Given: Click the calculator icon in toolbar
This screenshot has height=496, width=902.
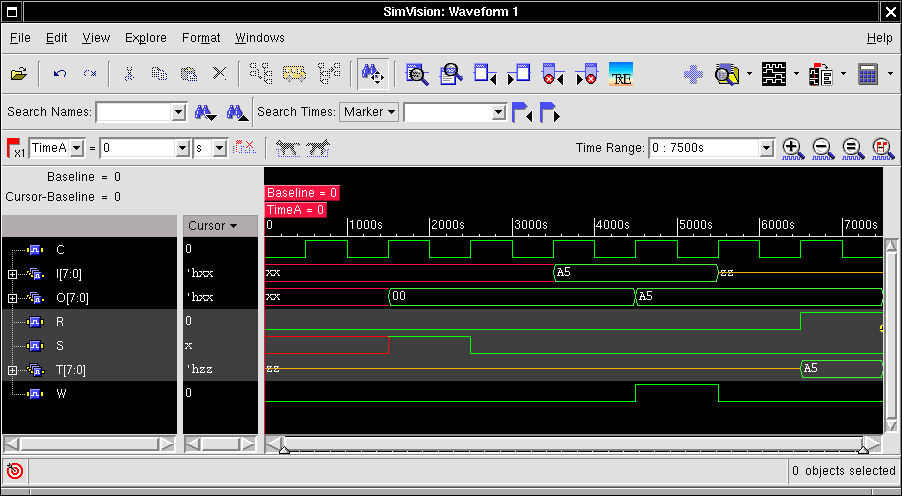Looking at the screenshot, I should click(x=868, y=74).
